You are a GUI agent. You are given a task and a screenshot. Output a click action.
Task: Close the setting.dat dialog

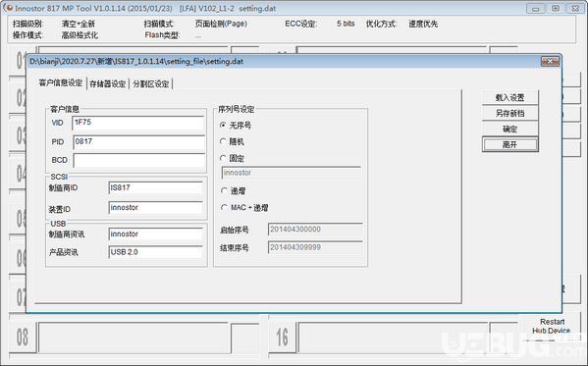pyautogui.click(x=550, y=61)
